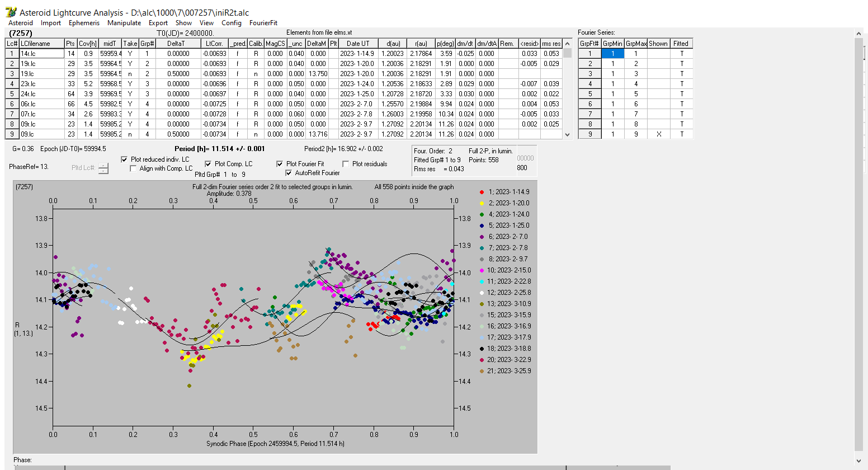Image resolution: width=868 pixels, height=470 pixels.
Task: Click the PhaseRef= 13. label
Action: click(29, 167)
